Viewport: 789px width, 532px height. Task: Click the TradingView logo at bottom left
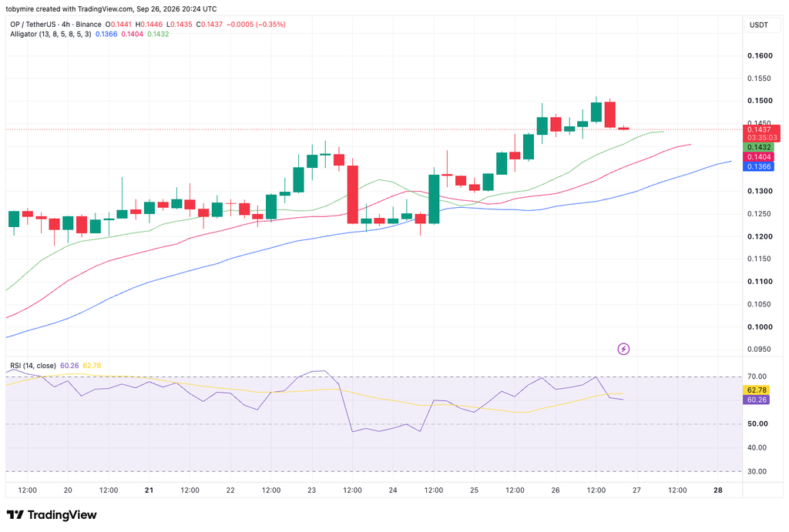click(52, 515)
